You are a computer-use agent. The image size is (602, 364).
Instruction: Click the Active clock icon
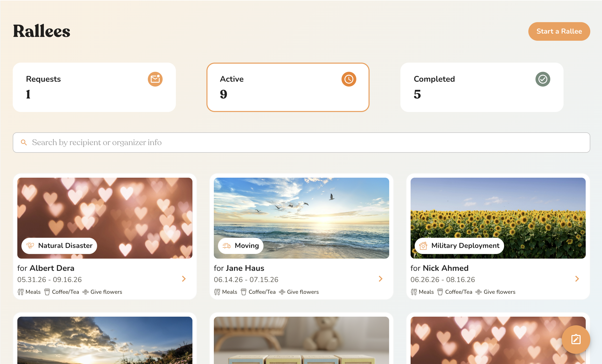(x=349, y=79)
